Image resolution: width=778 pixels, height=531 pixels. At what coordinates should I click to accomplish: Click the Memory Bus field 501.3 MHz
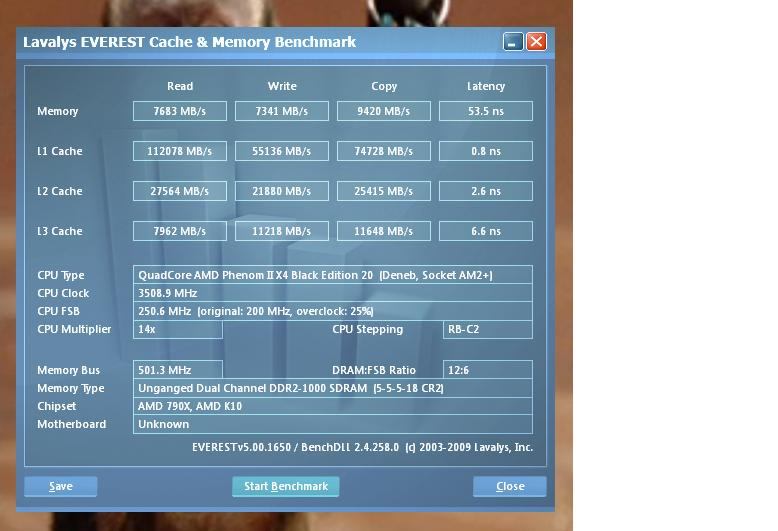coord(178,370)
